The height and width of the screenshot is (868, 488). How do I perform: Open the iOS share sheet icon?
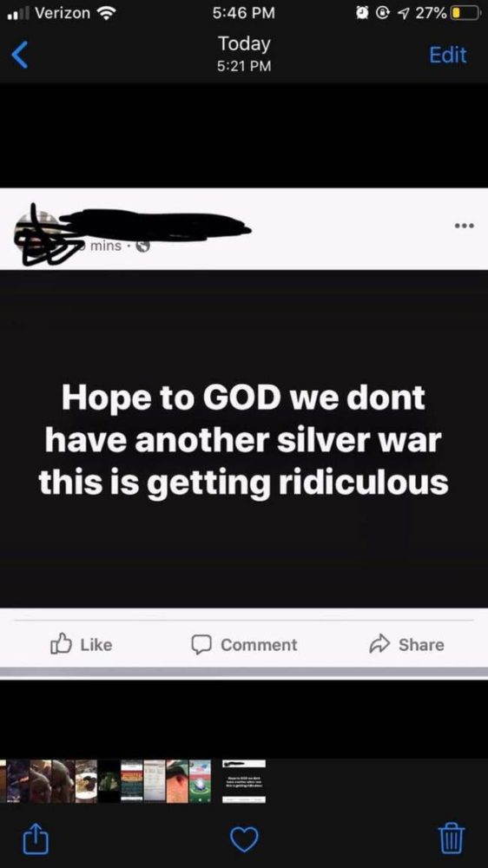click(x=36, y=838)
